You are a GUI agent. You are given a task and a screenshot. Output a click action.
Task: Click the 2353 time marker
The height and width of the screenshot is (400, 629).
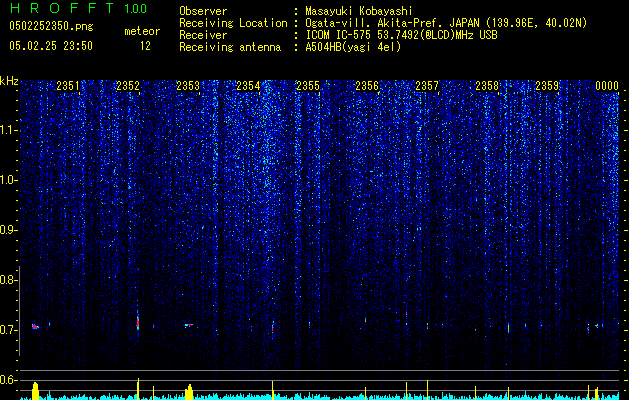(188, 86)
